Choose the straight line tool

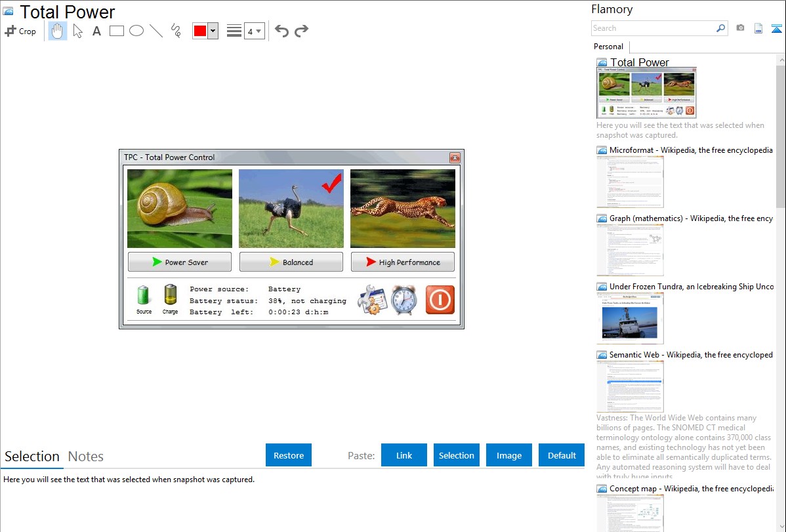tap(156, 31)
